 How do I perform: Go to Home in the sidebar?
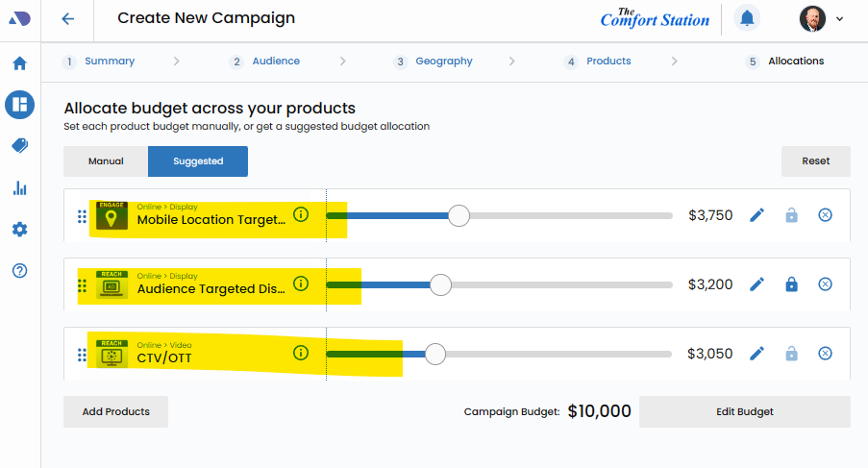click(x=19, y=64)
